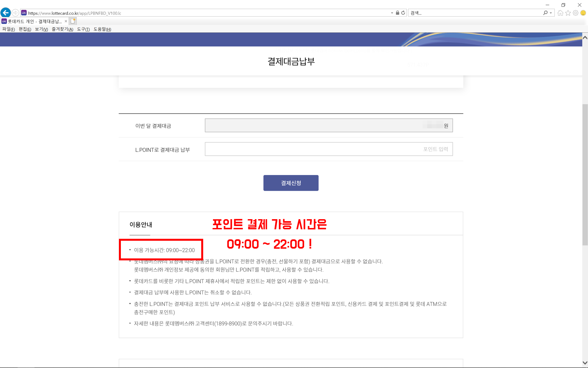Close the 롯데카드 개인 tab
The height and width of the screenshot is (368, 588).
(66, 21)
